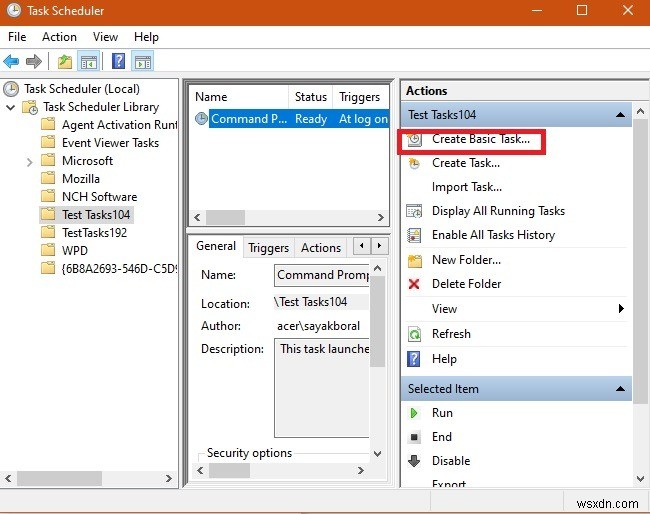Sort tasks by the Status column header

coord(310,97)
